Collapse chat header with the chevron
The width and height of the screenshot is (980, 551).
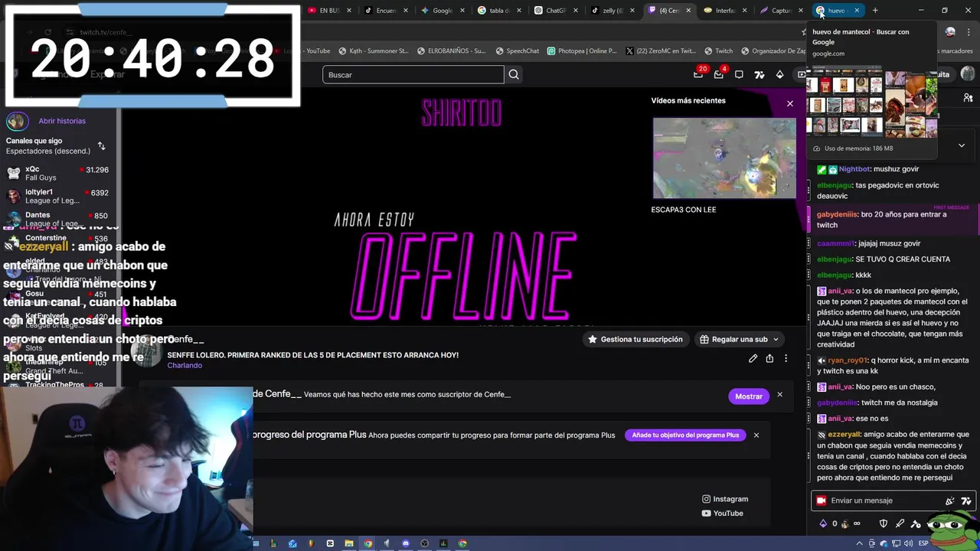click(962, 145)
